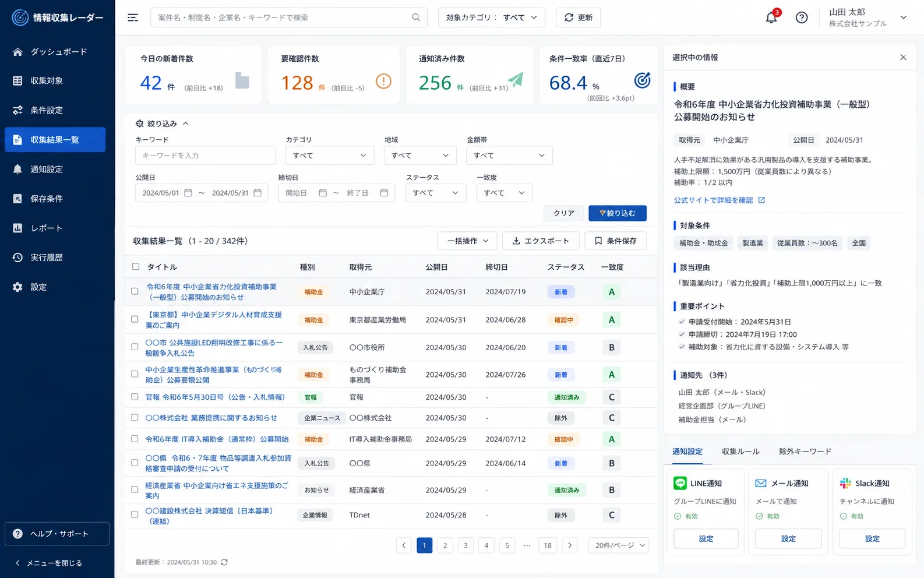
Task: Click the レポート chart icon in sidebar
Action: [17, 228]
